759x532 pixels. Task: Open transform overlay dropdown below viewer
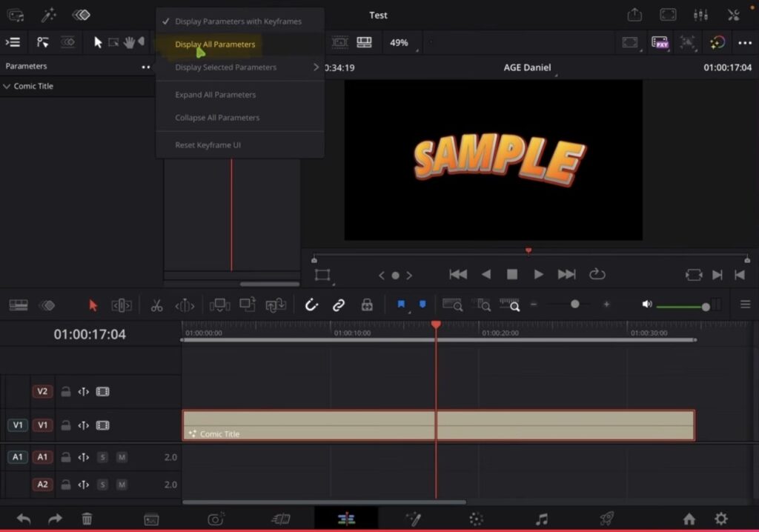point(323,276)
